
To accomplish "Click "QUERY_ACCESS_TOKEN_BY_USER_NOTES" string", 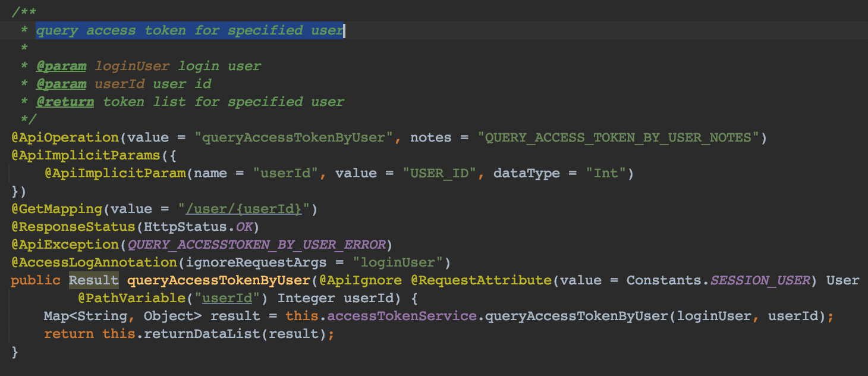I will coord(618,137).
